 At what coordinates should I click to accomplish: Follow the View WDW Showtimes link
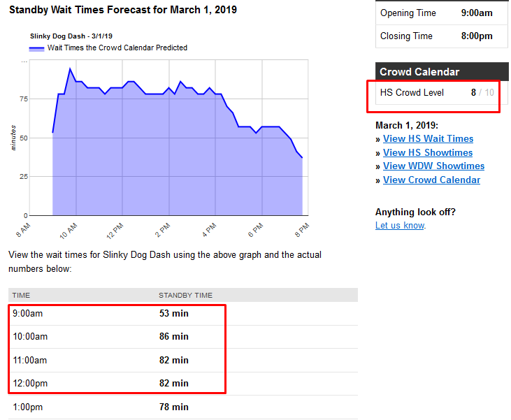tap(433, 166)
